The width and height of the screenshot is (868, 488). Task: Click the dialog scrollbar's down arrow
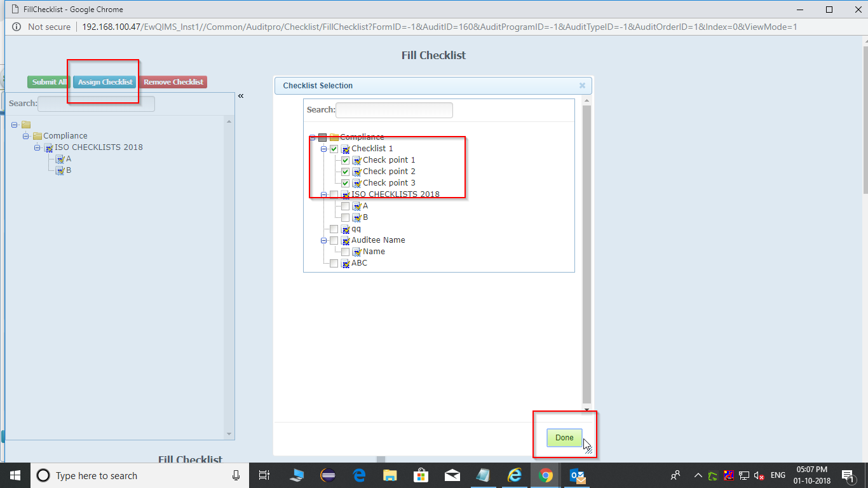coord(587,409)
